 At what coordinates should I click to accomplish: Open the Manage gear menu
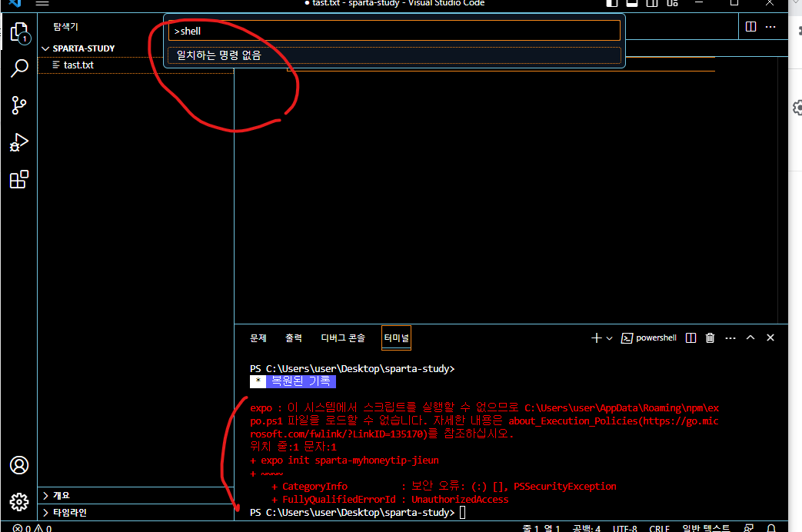pos(19,502)
